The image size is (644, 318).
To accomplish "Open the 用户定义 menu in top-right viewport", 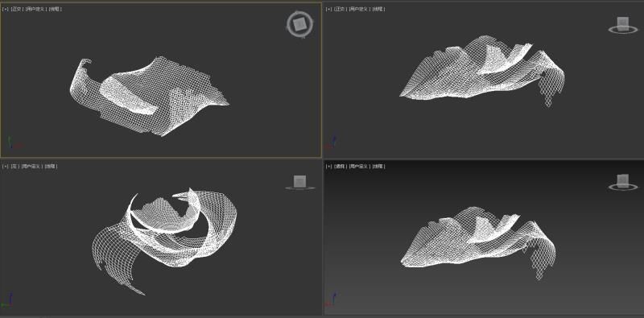I will click(359, 9).
